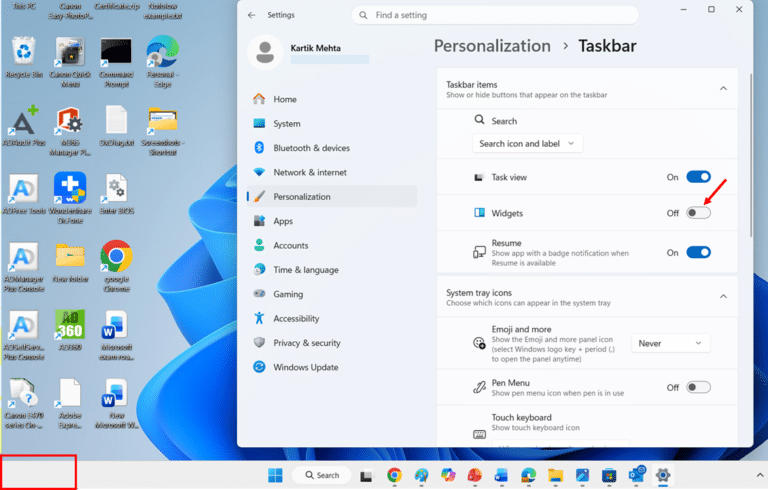
Task: Open File Explorer from the taskbar
Action: pos(555,475)
